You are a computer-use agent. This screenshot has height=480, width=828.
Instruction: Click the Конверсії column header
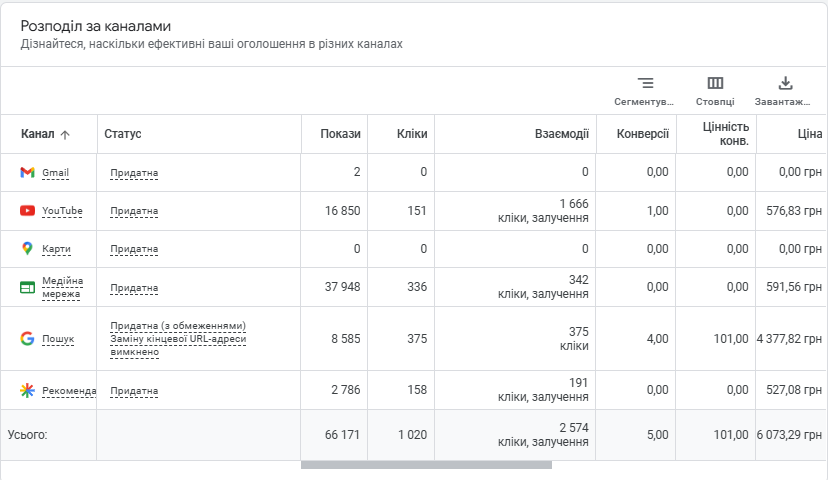coord(643,134)
